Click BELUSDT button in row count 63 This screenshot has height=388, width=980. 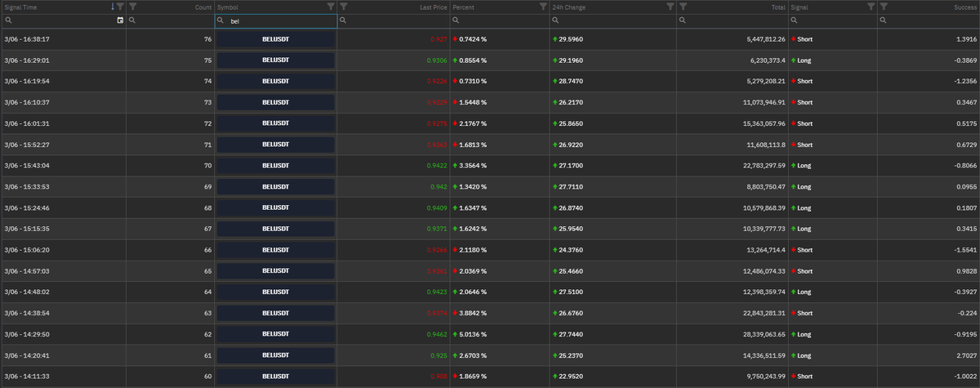click(x=276, y=313)
